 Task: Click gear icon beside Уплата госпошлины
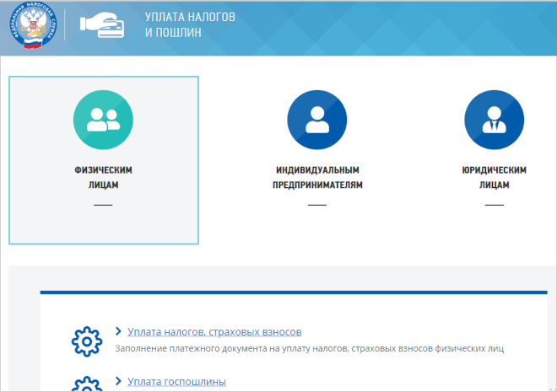click(x=87, y=384)
